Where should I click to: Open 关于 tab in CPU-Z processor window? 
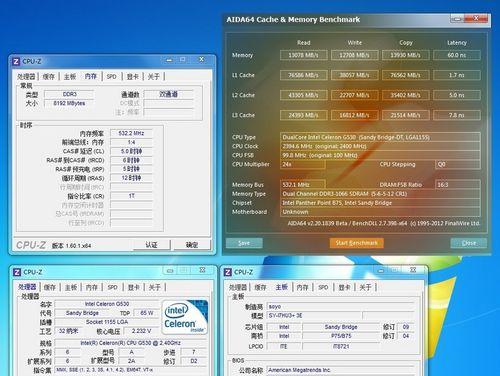[x=155, y=287]
